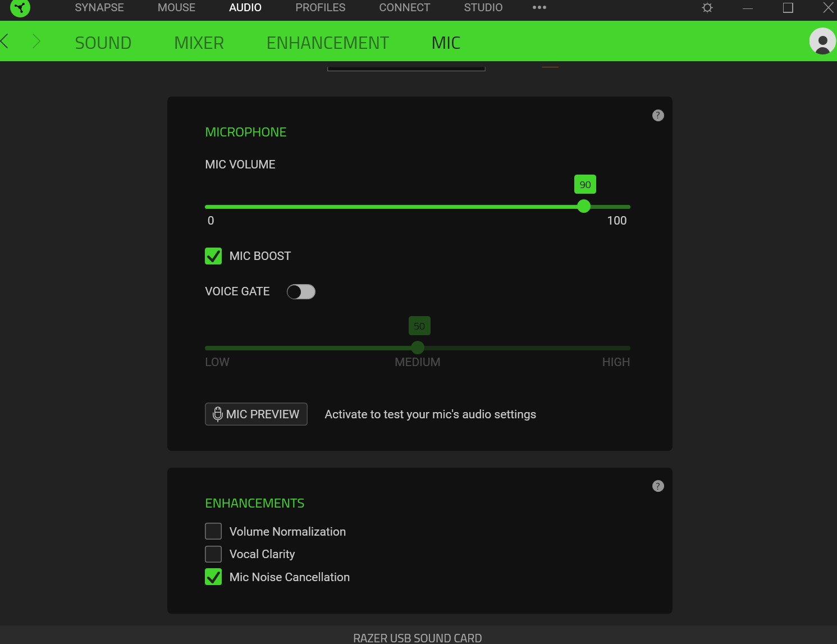Switch to the Synapse tab

coord(99,8)
